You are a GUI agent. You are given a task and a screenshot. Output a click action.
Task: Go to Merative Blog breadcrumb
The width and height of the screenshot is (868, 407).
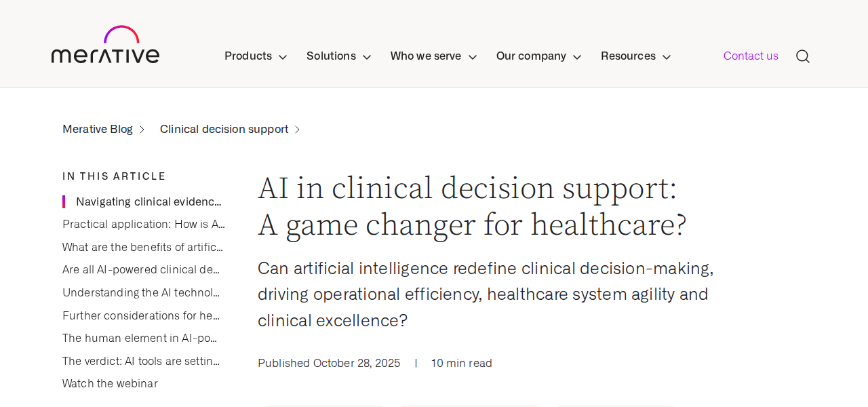tap(98, 130)
